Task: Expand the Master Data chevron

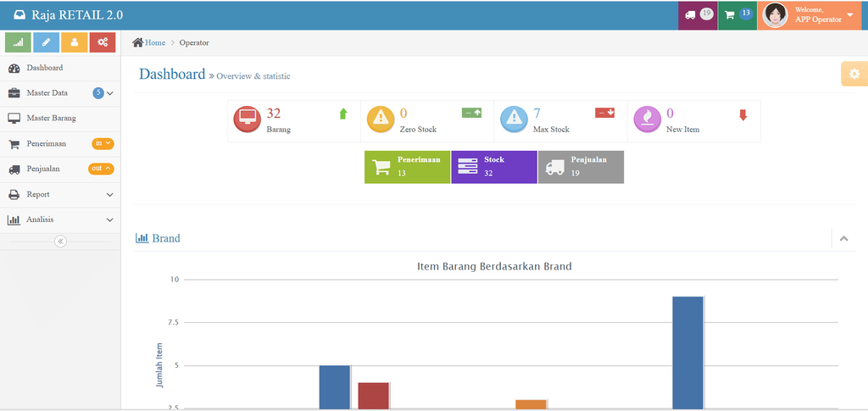Action: pyautogui.click(x=109, y=93)
